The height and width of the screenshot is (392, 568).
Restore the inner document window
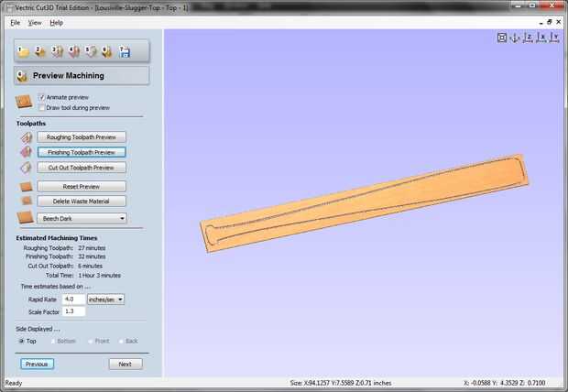pos(550,22)
